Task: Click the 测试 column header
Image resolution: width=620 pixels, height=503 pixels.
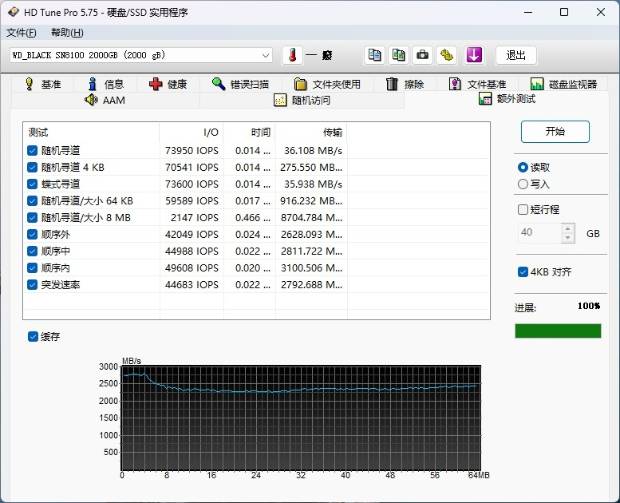Action: [x=91, y=132]
